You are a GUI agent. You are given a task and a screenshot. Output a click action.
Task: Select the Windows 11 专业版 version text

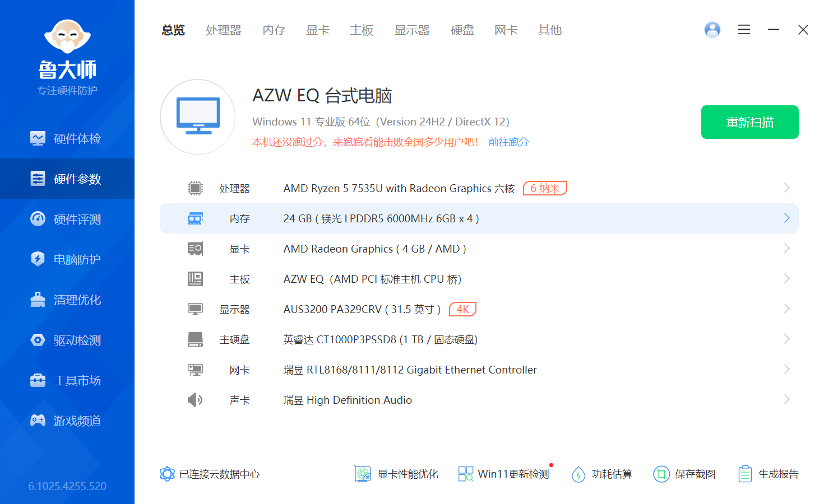(x=381, y=122)
